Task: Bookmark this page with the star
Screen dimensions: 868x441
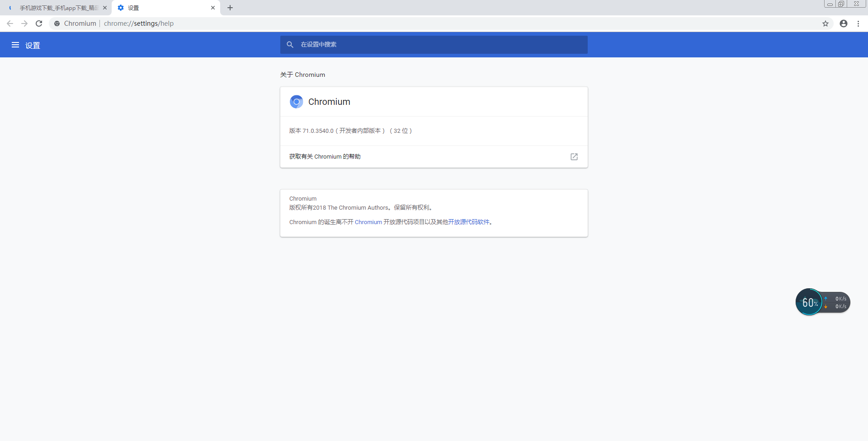Action: coord(826,23)
